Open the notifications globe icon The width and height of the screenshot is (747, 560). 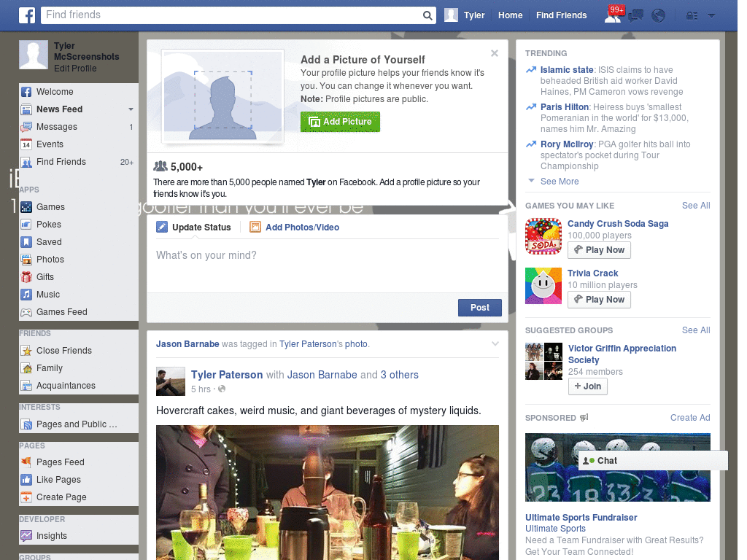(659, 16)
